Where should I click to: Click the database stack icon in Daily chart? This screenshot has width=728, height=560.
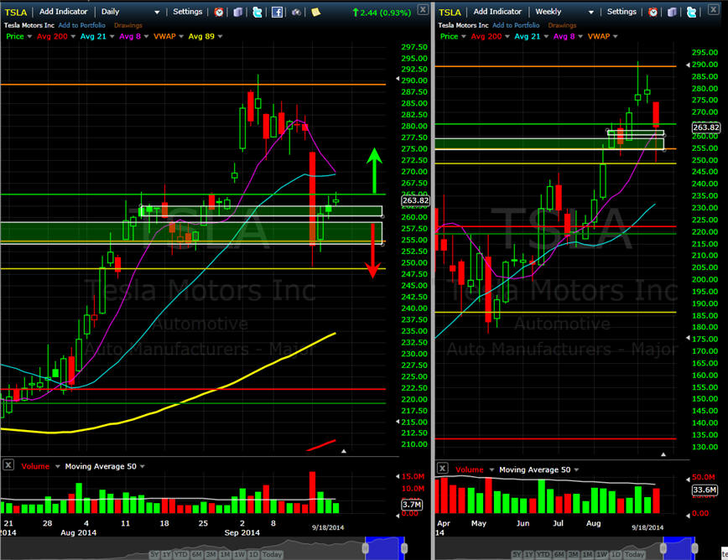(x=237, y=12)
